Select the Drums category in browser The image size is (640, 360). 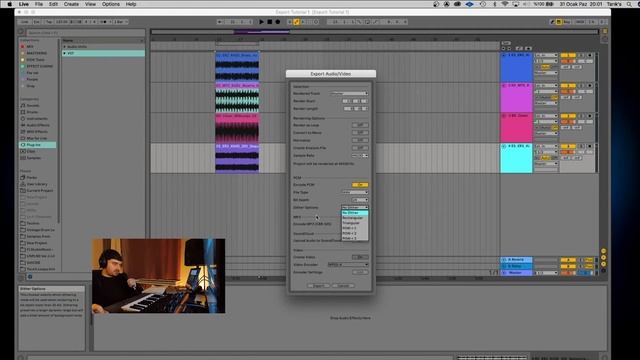[38, 112]
